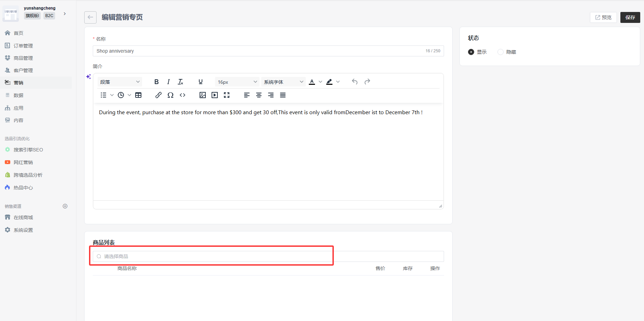Click the 预览 preview button

(603, 17)
